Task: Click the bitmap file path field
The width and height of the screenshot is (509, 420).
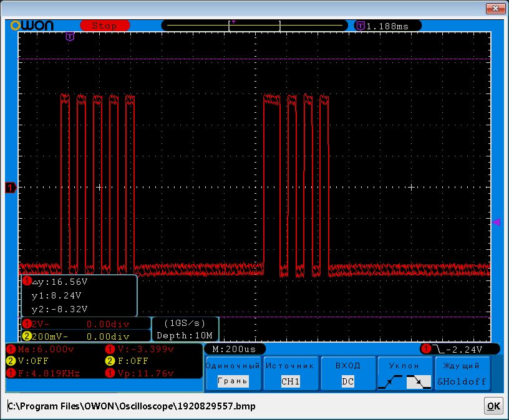Action: (243, 406)
